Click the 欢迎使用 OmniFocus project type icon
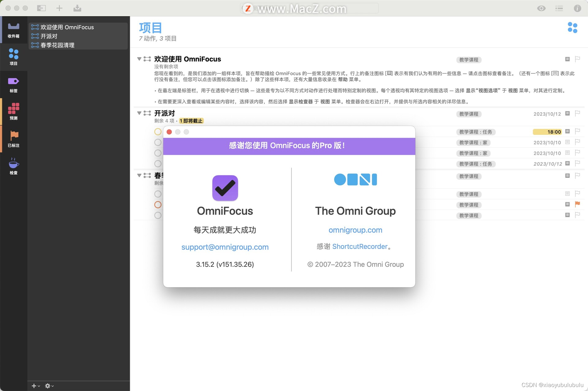 [x=147, y=59]
